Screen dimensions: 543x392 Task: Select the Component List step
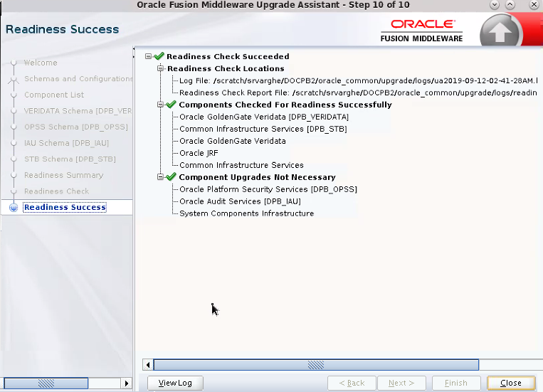point(54,95)
